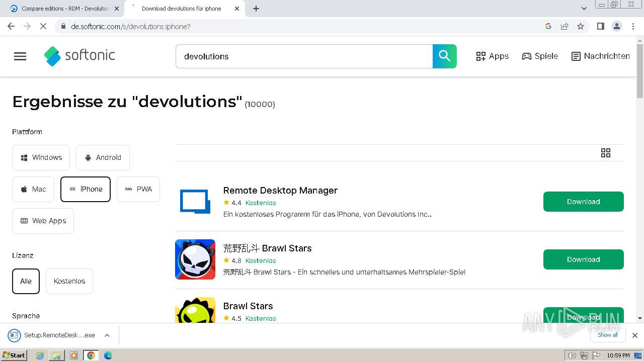Select the Download devolutions für iphone tab
The width and height of the screenshot is (644, 362).
tap(181, 9)
